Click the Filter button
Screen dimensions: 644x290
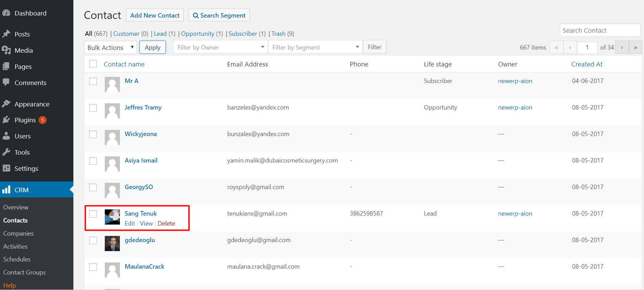pos(375,47)
